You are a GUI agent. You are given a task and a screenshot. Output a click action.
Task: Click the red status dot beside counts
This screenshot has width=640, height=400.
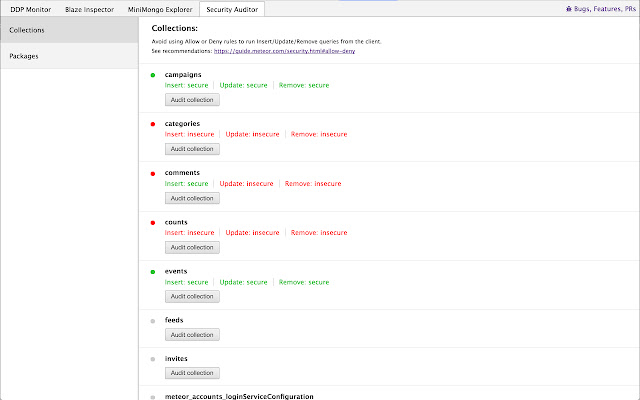(153, 222)
